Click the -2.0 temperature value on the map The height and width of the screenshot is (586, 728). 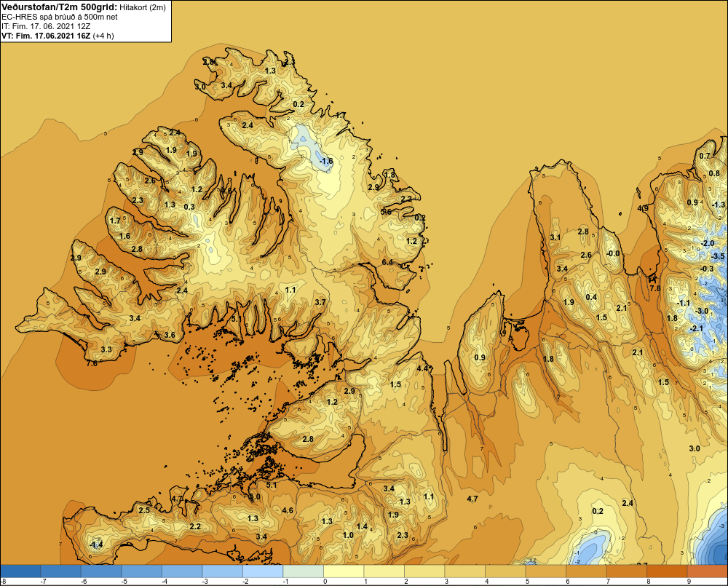pos(708,243)
